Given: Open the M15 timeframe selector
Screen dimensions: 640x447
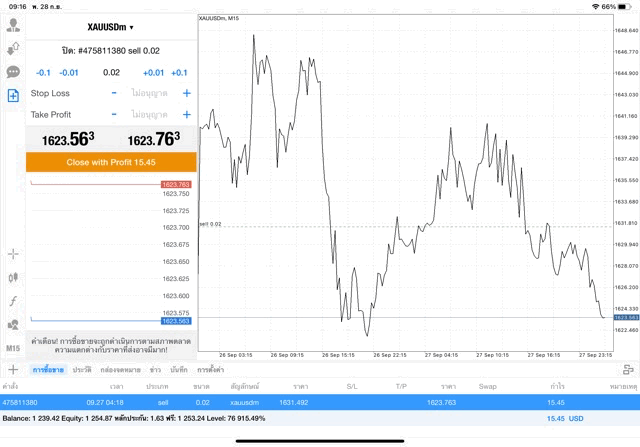Looking at the screenshot, I should [13, 347].
